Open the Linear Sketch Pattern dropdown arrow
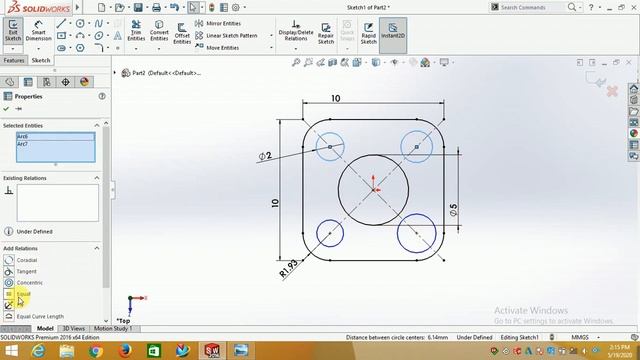 pos(271,36)
